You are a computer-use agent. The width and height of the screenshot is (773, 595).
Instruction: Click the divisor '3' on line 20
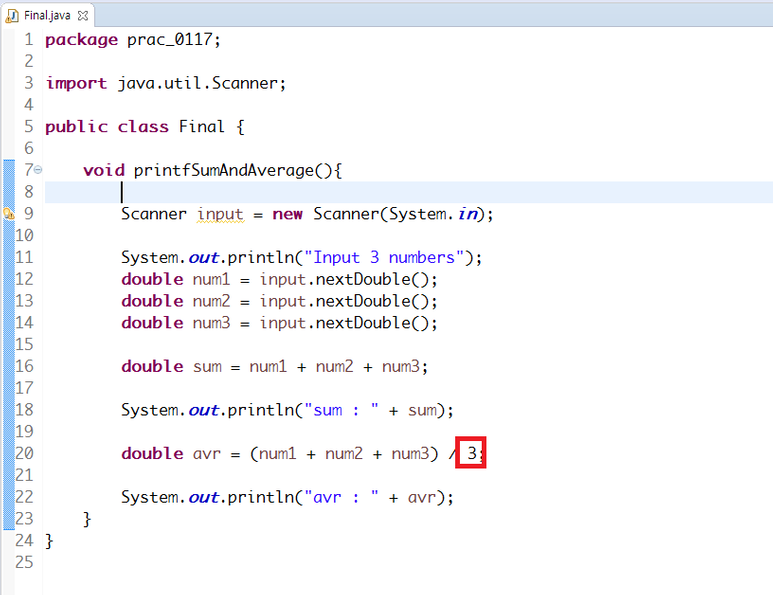click(x=472, y=453)
